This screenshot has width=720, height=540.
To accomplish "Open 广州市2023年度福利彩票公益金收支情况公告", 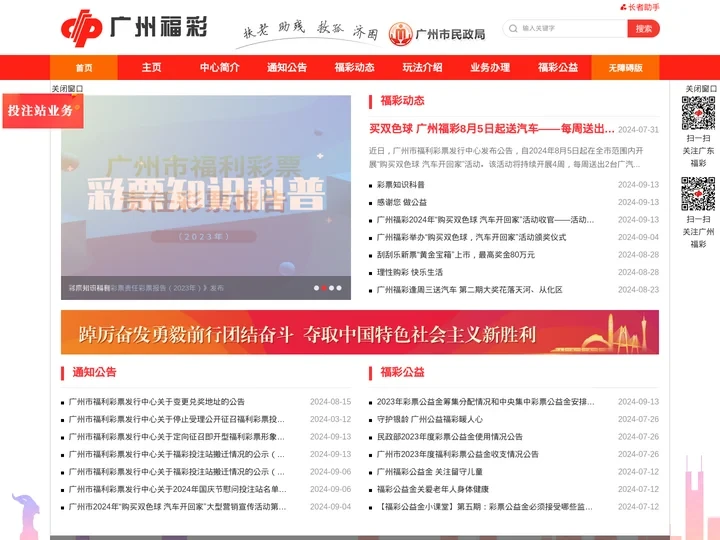I will pos(457,454).
